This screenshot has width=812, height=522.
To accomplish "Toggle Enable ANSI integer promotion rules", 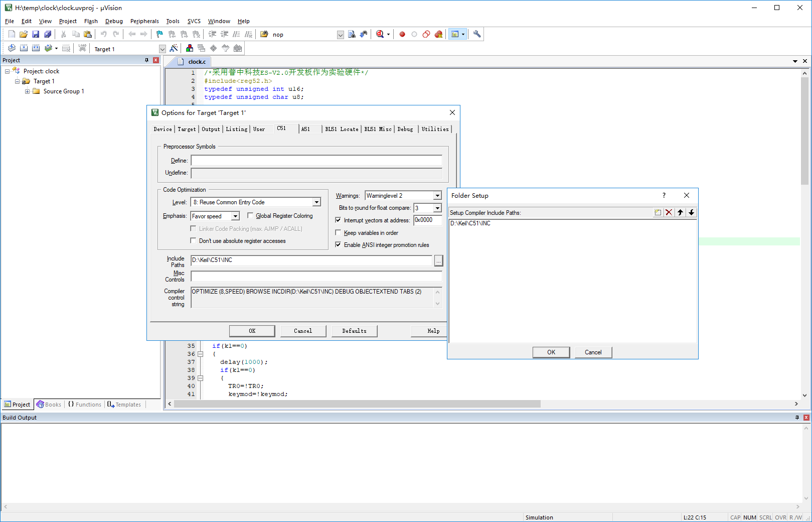I will tap(338, 245).
